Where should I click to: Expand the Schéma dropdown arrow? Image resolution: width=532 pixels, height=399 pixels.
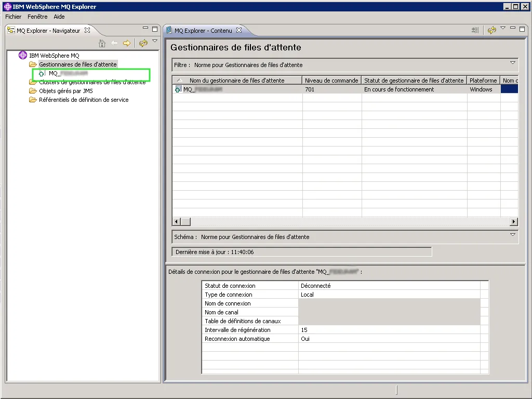(x=513, y=235)
